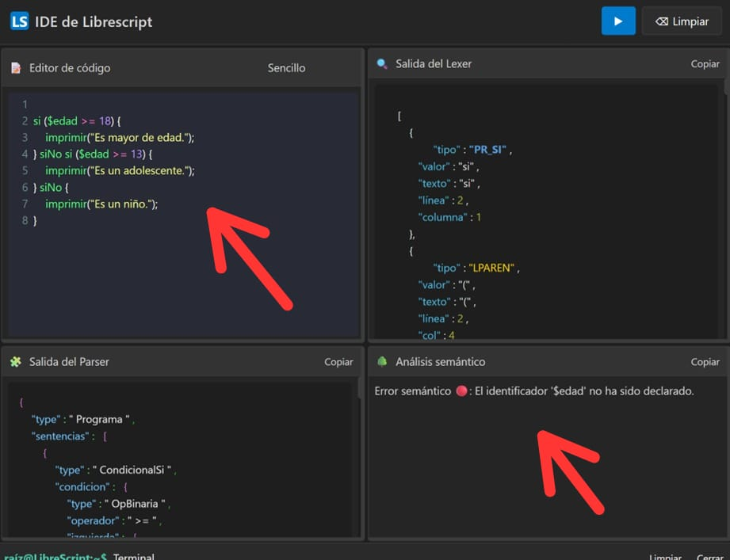Run the code with the play button
This screenshot has height=560, width=730.
pos(617,21)
